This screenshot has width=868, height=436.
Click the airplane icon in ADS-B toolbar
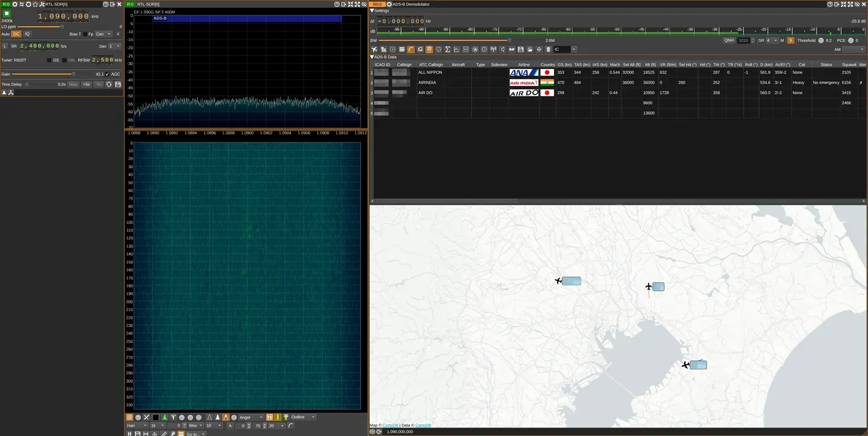tap(374, 50)
